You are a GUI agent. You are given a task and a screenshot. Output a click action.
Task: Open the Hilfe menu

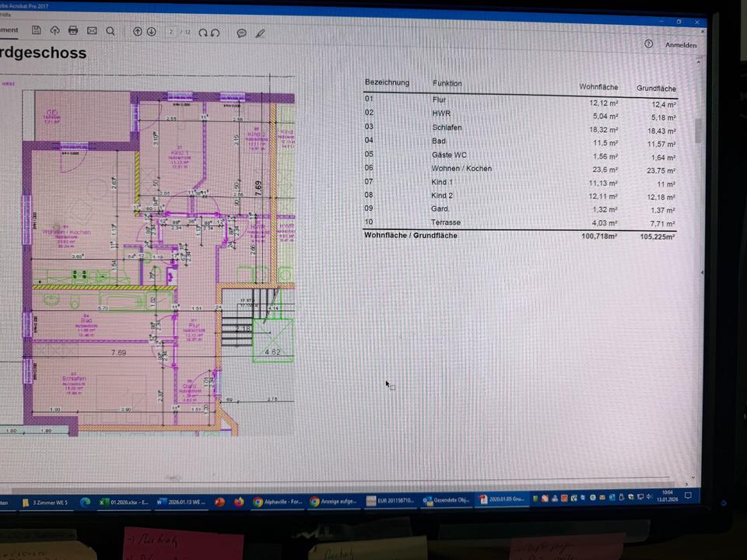click(x=6, y=13)
